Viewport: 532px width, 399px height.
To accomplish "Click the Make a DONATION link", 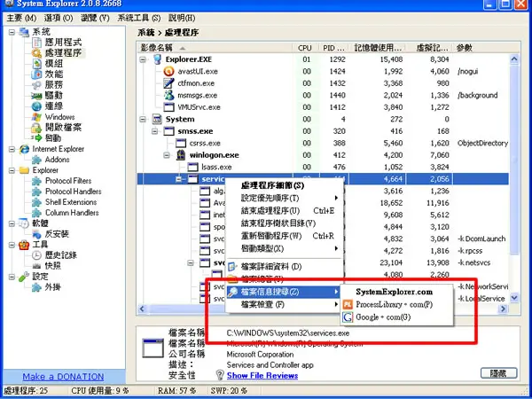I will [x=63, y=377].
